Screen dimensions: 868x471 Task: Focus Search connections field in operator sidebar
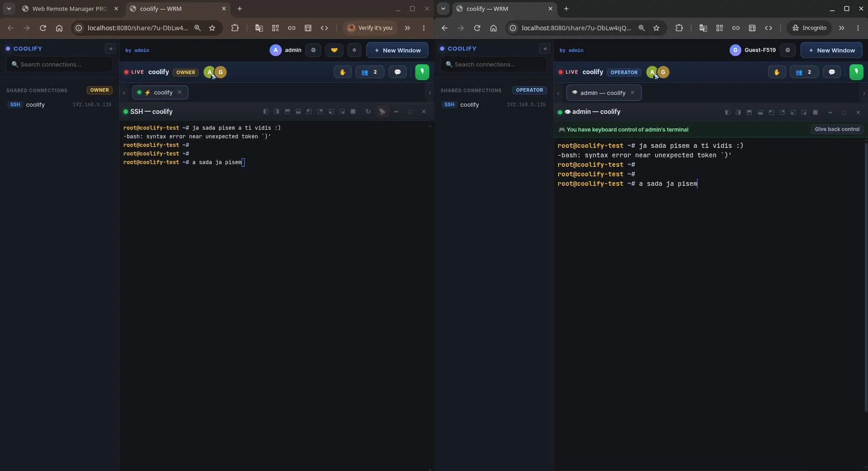494,64
